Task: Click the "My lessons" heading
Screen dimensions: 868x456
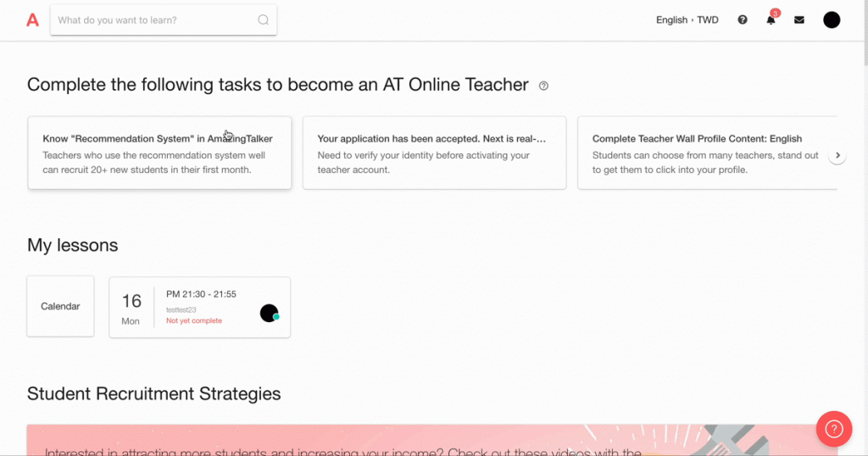Action: [x=73, y=245]
